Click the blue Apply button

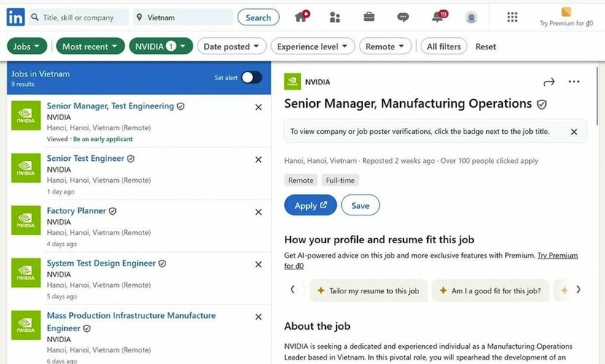pos(311,205)
